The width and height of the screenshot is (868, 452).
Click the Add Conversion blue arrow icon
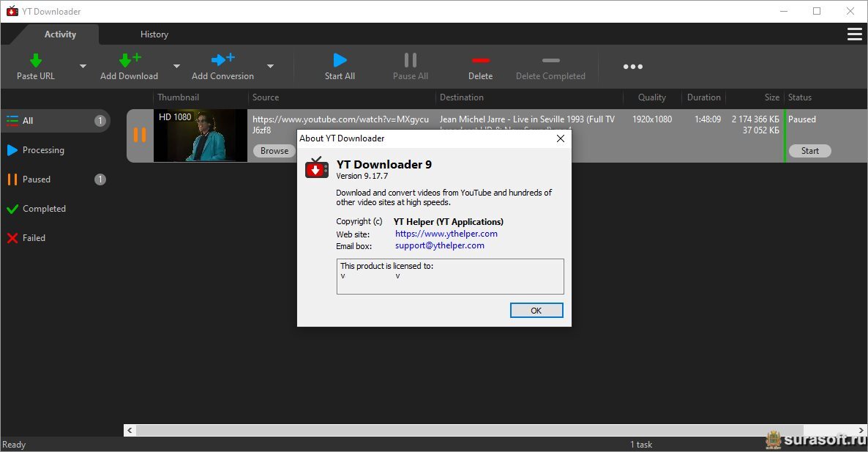pos(222,60)
